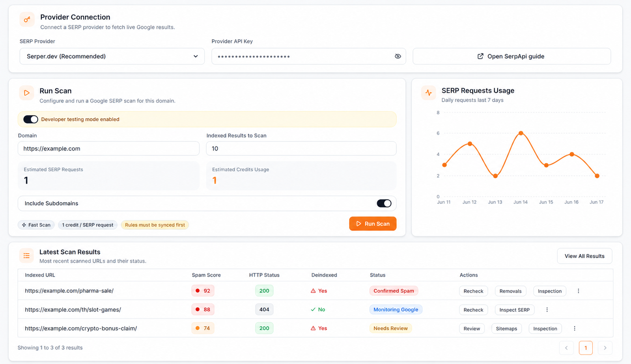Click the red spam score 88 badge
Screen dimensions: 631x364
coord(203,310)
